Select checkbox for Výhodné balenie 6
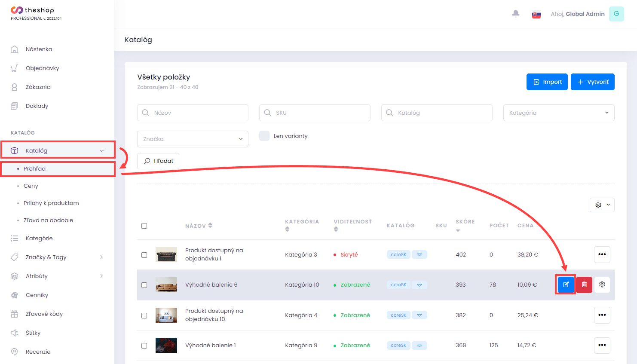Screen dimensions: 637x364 144,285
